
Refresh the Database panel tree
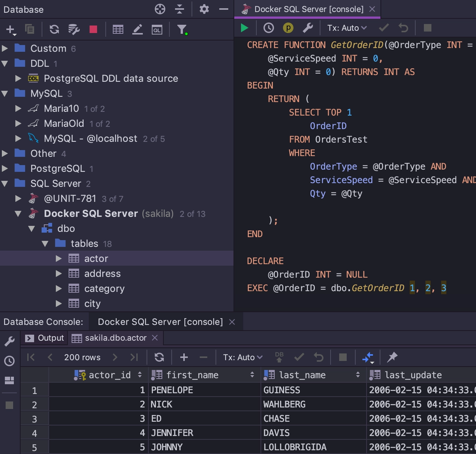click(54, 29)
